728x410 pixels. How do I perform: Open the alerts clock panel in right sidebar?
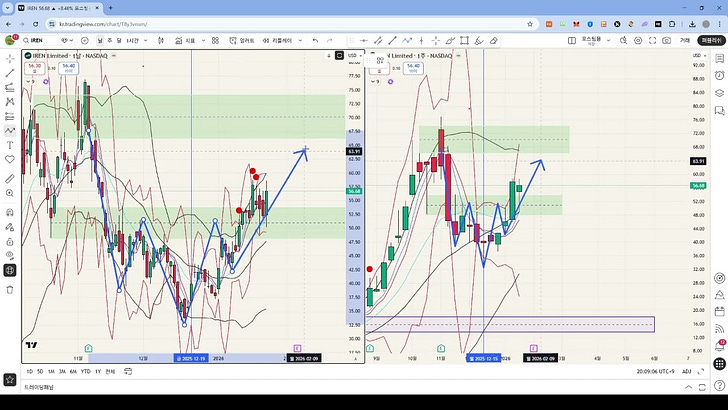(719, 75)
